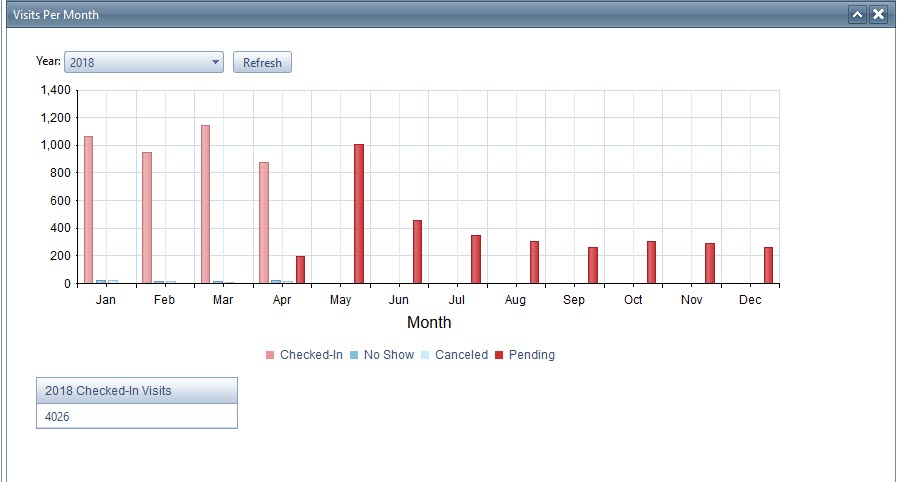Click the Year field label
This screenshot has height=482, width=900.
point(48,61)
